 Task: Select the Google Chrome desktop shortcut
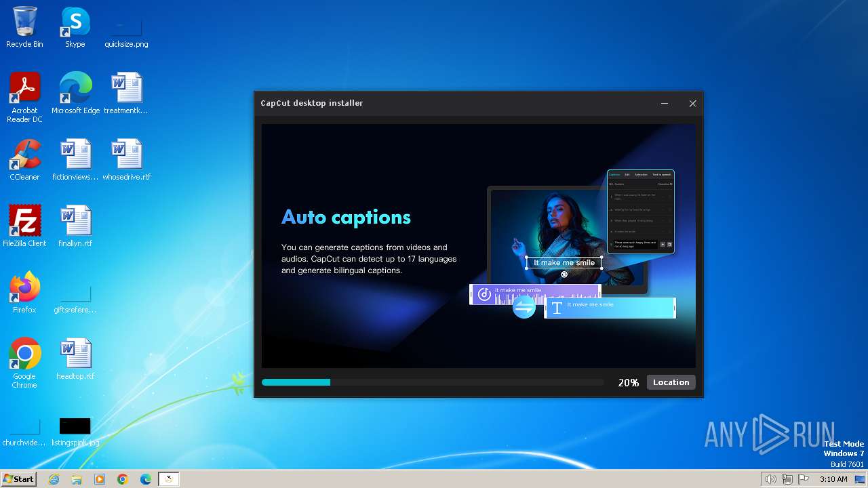pyautogui.click(x=24, y=364)
